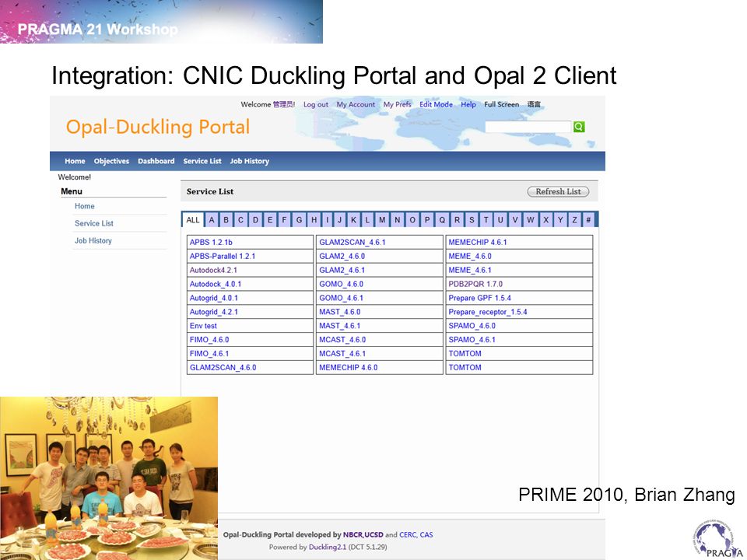Viewport: 747px width, 560px height.
Task: Select the Z alphabet filter tab
Action: coord(574,219)
